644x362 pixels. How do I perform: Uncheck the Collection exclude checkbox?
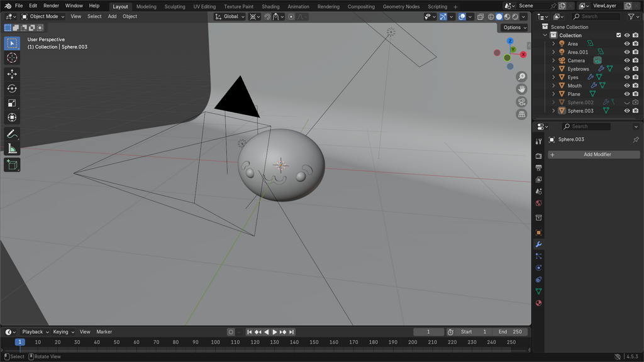[618, 35]
